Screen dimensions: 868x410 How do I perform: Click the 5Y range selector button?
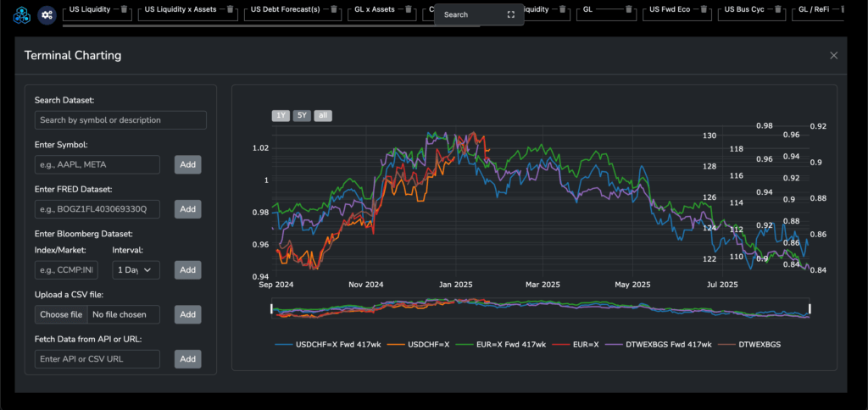click(302, 116)
